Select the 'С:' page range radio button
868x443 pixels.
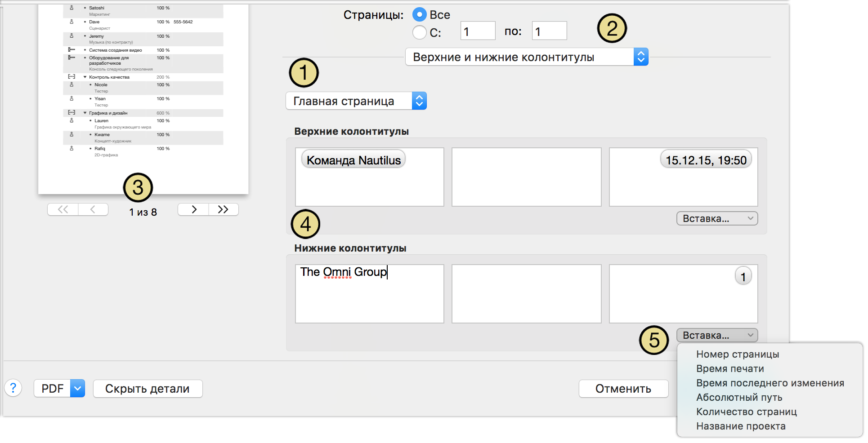[419, 32]
